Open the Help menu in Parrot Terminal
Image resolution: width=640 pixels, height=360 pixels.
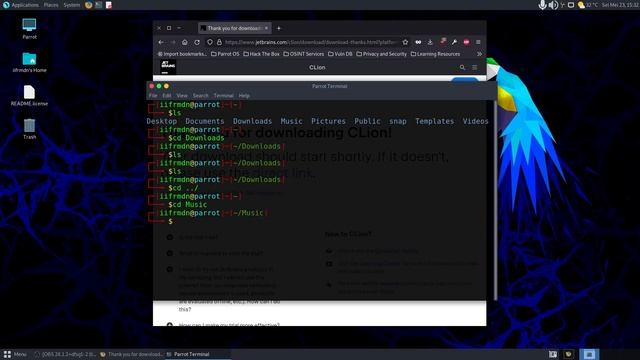(244, 96)
